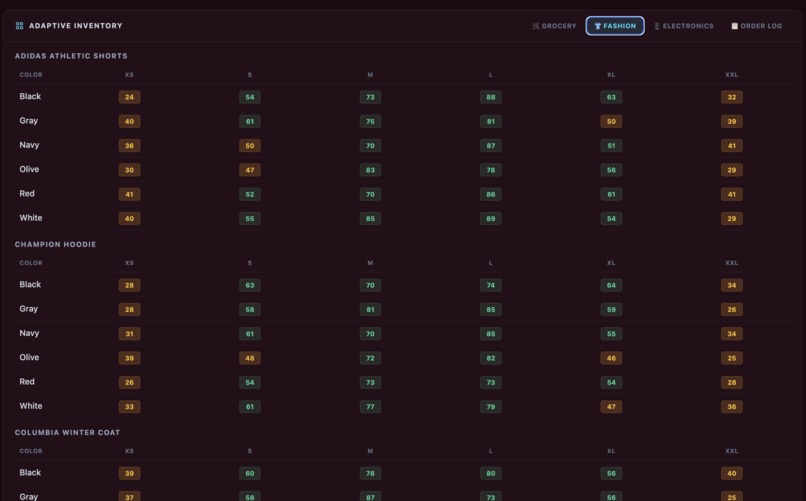Click Champion Hoodie Olive S stock 48

pyautogui.click(x=249, y=358)
